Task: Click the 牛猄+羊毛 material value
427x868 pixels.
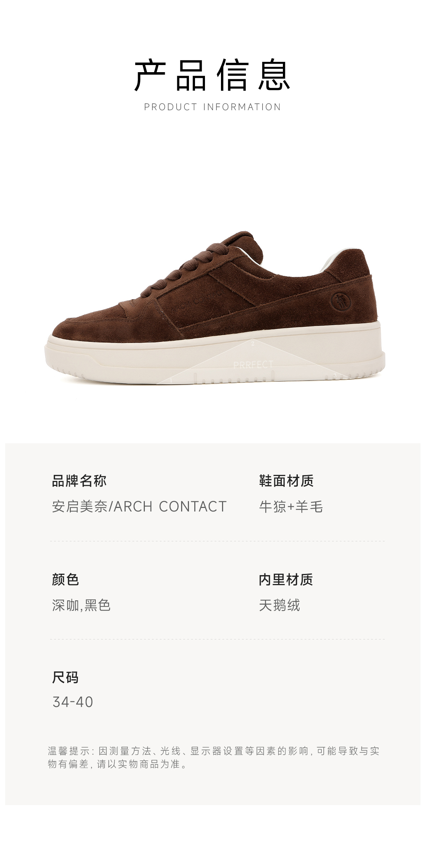Action: coord(291,507)
